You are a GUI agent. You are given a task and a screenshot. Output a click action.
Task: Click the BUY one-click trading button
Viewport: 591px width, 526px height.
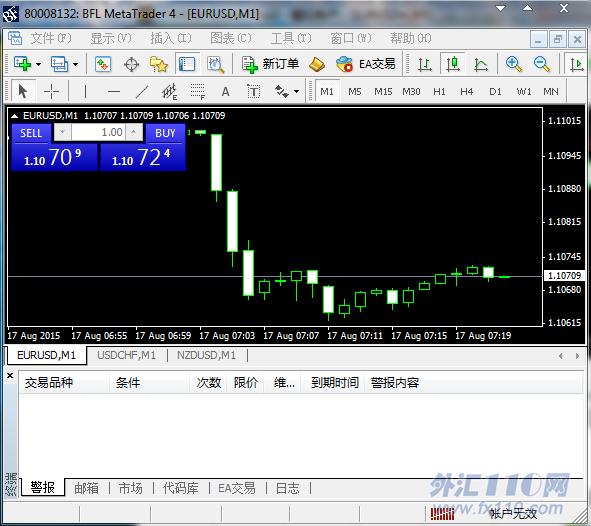[165, 133]
